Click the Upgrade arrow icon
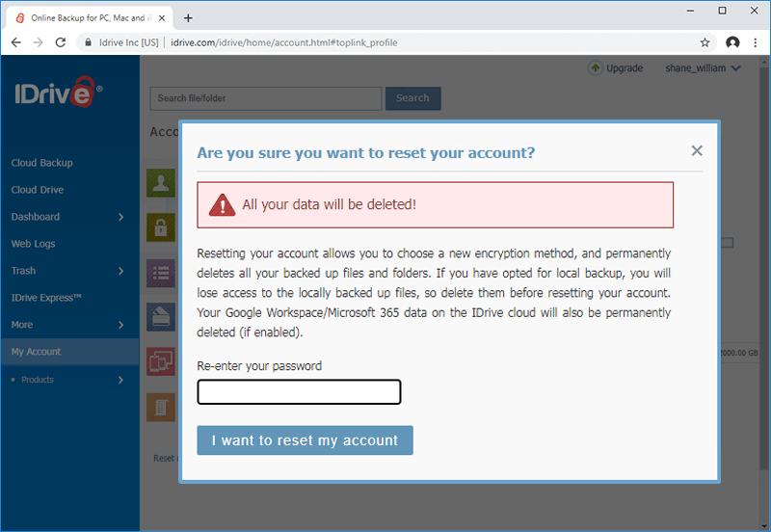 [596, 67]
